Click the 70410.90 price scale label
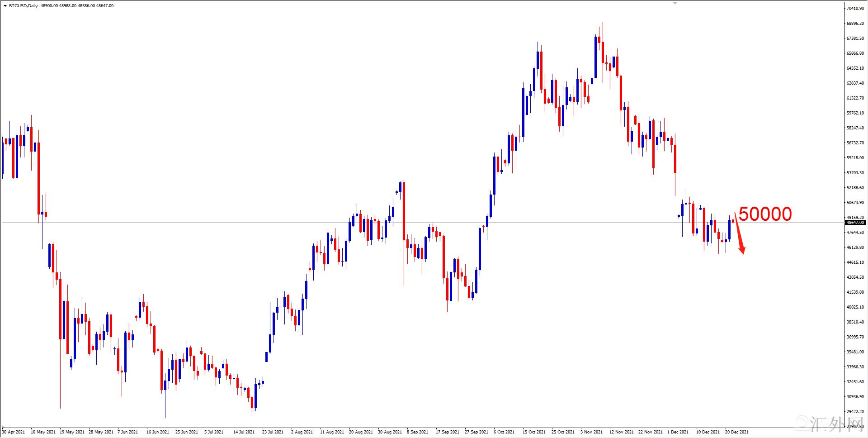Viewport: 868px width, 438px height. 855,9
